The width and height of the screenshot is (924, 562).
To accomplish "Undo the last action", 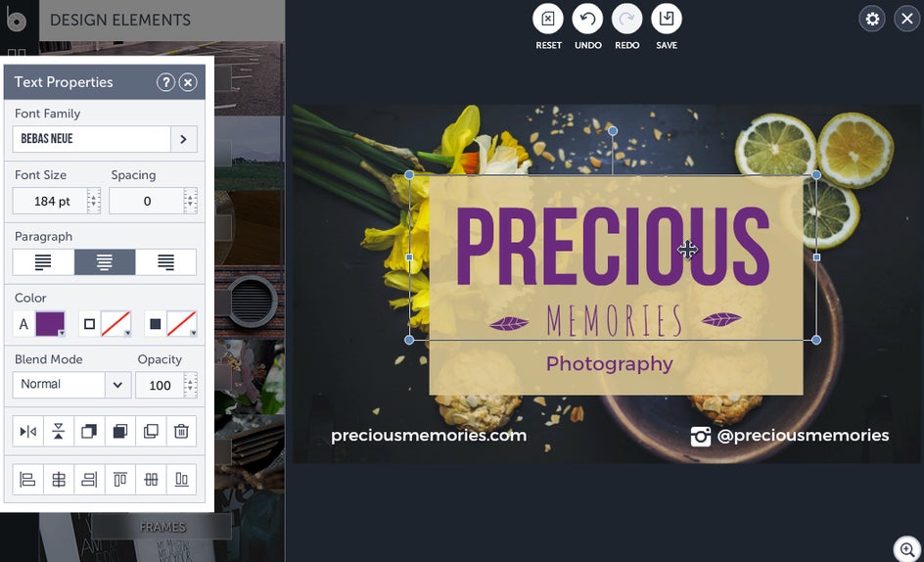I will pos(587,19).
